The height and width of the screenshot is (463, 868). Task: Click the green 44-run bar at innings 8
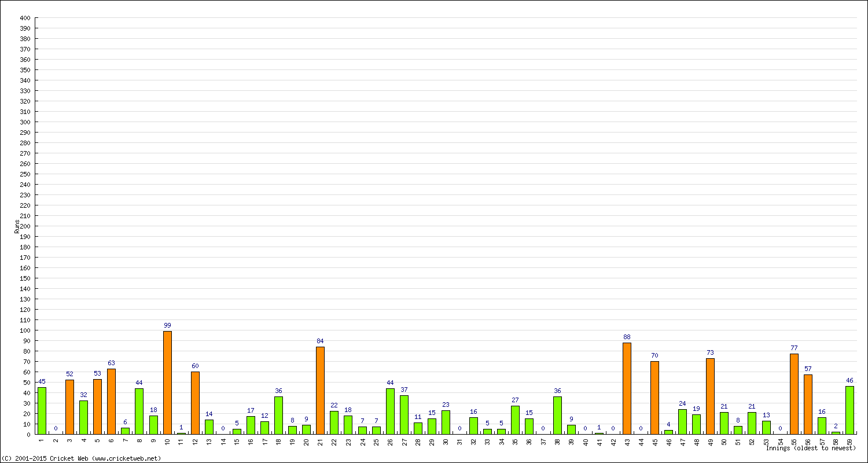coord(139,411)
